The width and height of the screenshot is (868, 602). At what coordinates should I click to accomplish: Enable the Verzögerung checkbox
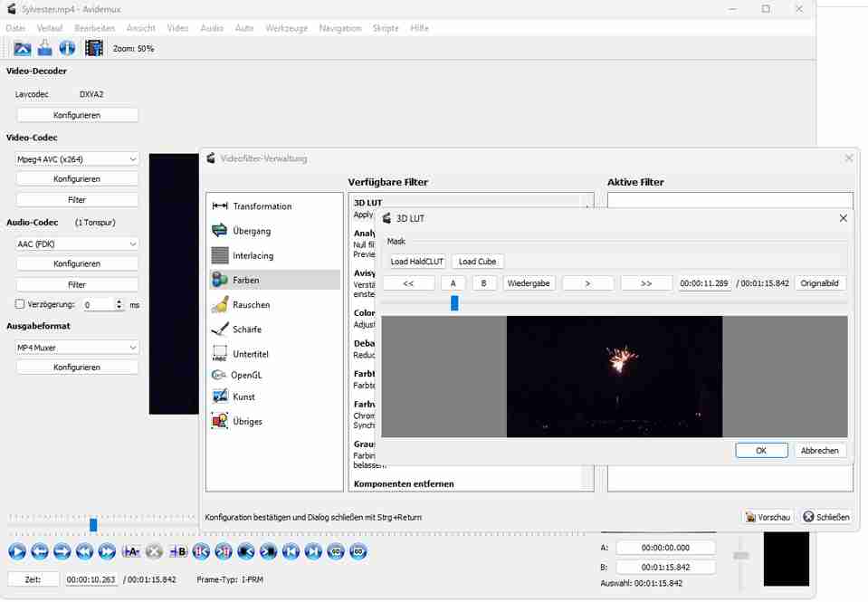tap(21, 305)
